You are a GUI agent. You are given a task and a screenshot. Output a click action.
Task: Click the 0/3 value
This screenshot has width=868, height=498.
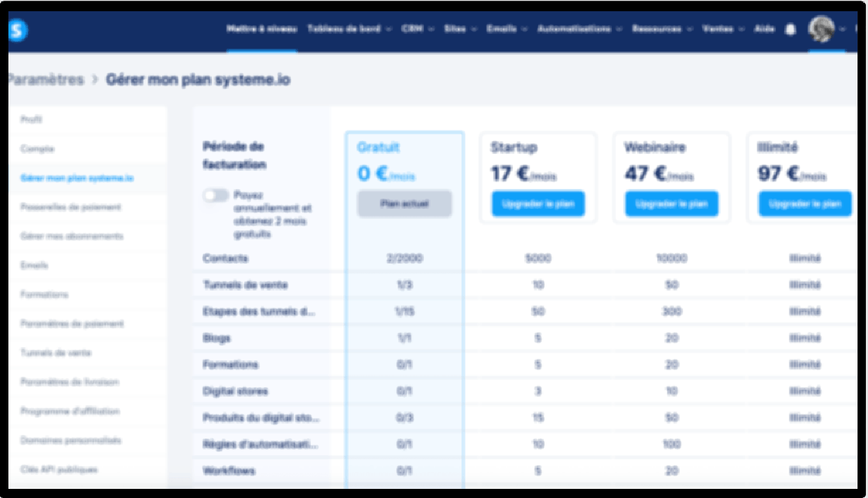tap(405, 417)
